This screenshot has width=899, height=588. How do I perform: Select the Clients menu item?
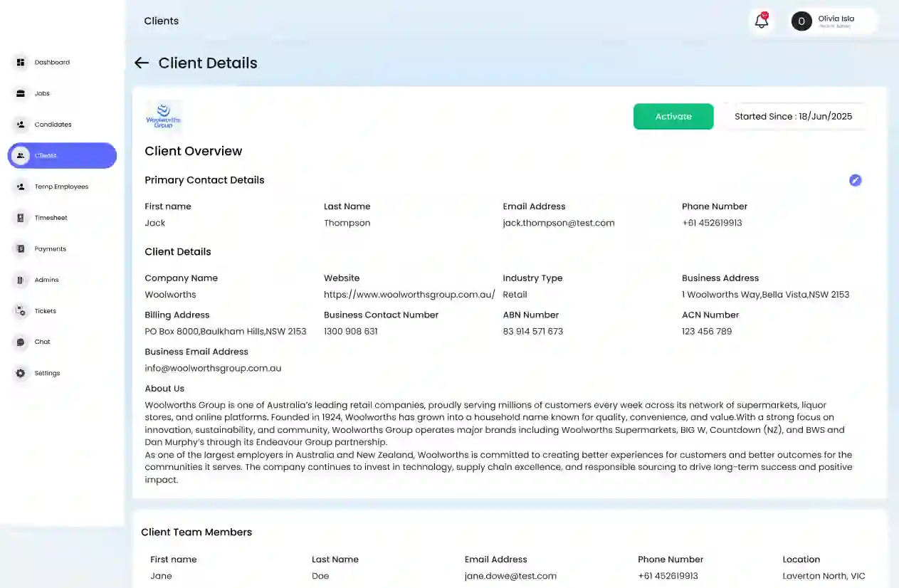tap(62, 156)
